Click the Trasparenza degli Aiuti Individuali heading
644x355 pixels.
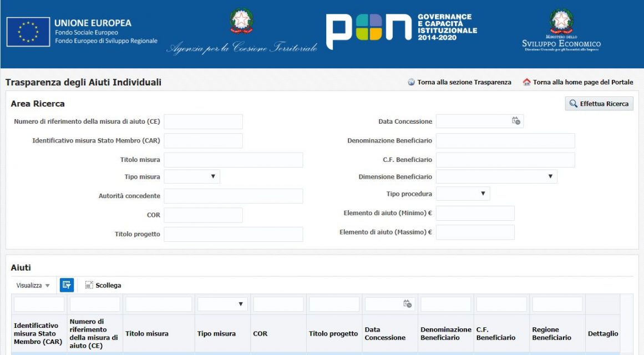(x=83, y=82)
